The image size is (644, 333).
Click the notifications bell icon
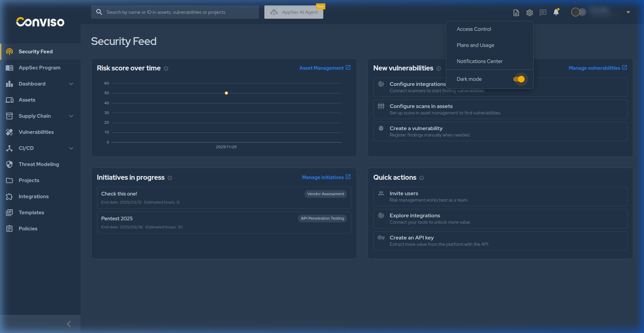tap(556, 12)
